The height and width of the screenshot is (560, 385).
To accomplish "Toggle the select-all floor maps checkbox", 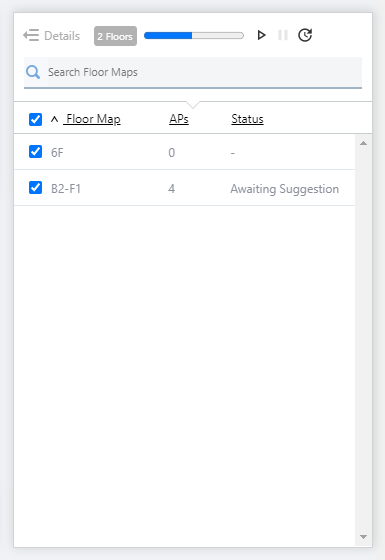I will pyautogui.click(x=35, y=119).
